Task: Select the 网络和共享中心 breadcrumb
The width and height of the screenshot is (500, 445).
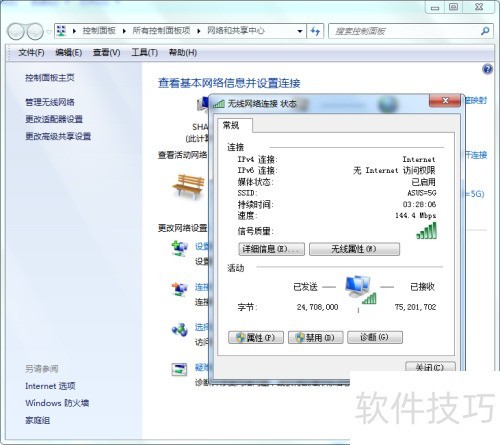Action: [x=236, y=31]
